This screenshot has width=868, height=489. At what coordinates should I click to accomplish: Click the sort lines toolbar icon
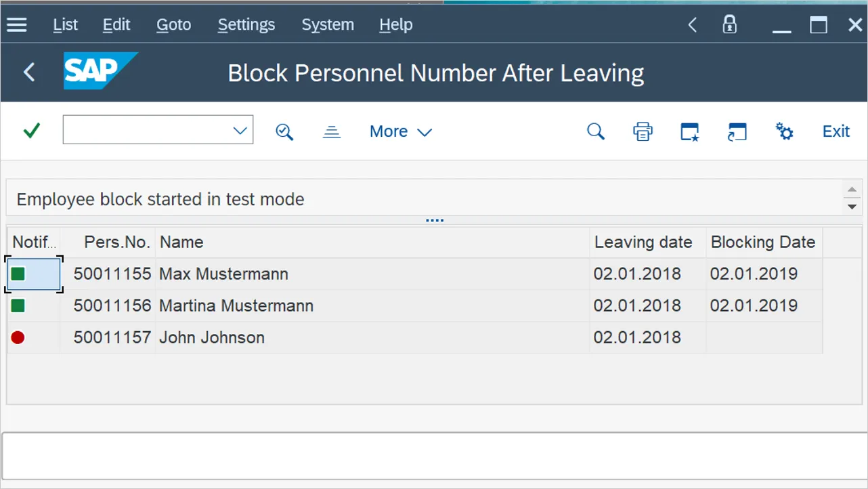[x=331, y=131]
